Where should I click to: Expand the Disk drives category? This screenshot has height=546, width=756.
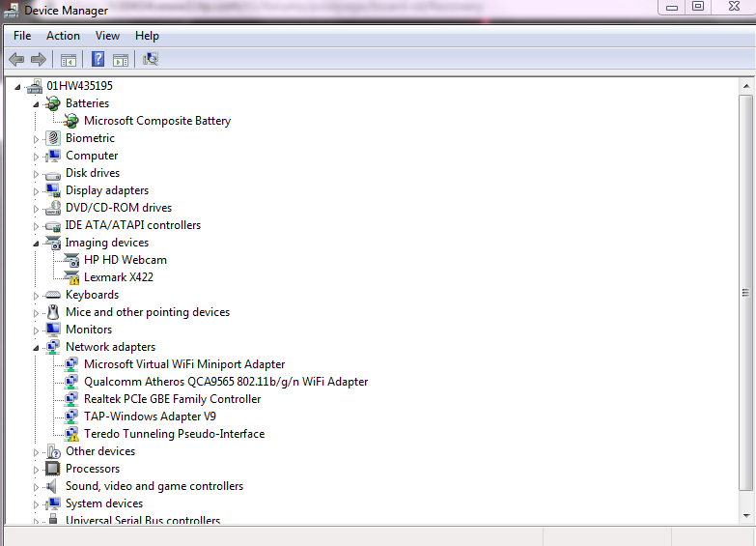36,174
